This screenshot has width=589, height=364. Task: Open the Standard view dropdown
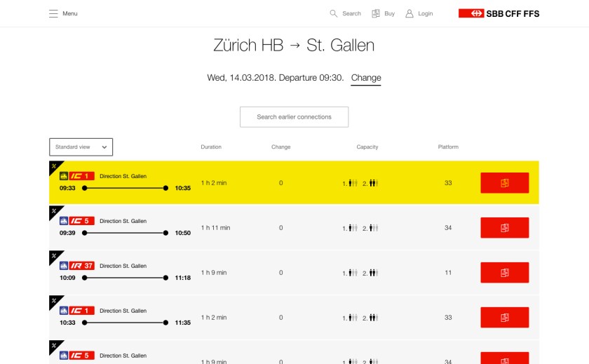click(81, 147)
